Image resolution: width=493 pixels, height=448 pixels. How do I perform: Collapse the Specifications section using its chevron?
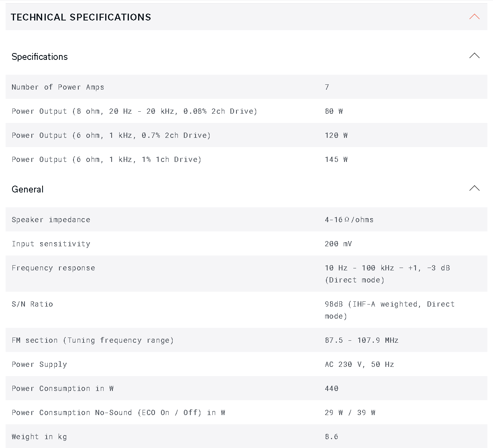[x=474, y=56]
